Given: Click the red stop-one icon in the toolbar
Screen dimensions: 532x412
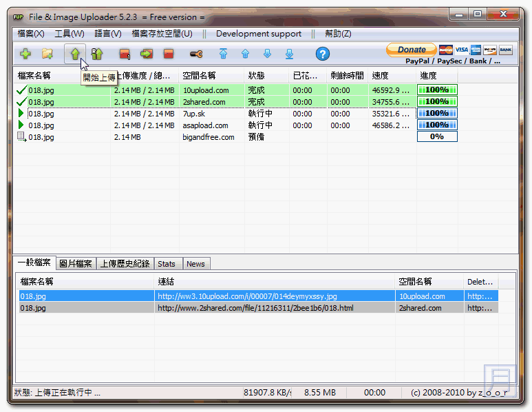Looking at the screenshot, I should tap(125, 54).
